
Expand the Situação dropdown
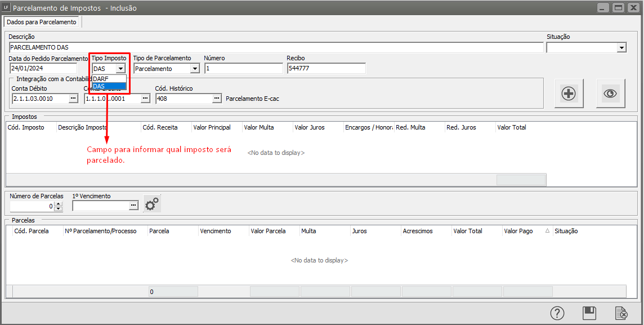coord(621,48)
